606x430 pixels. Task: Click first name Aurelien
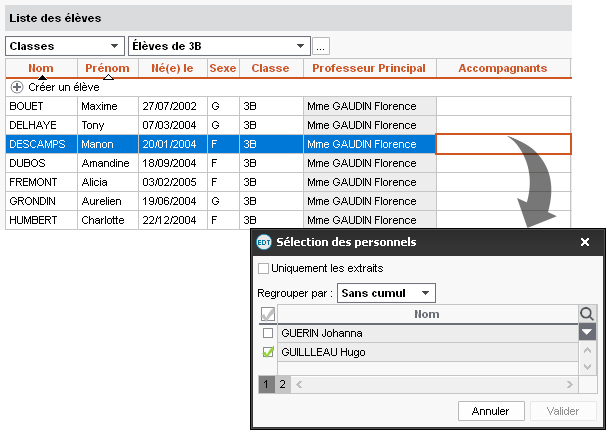pos(101,201)
